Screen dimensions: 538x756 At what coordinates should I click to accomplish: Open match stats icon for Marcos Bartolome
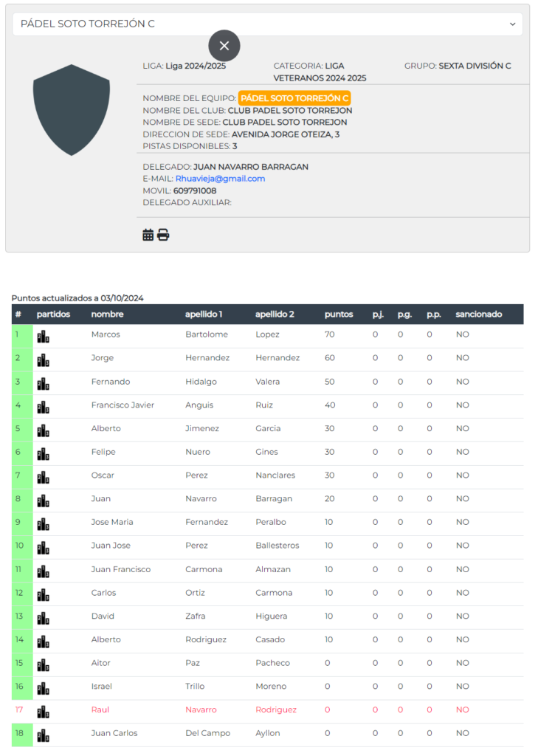click(x=44, y=337)
